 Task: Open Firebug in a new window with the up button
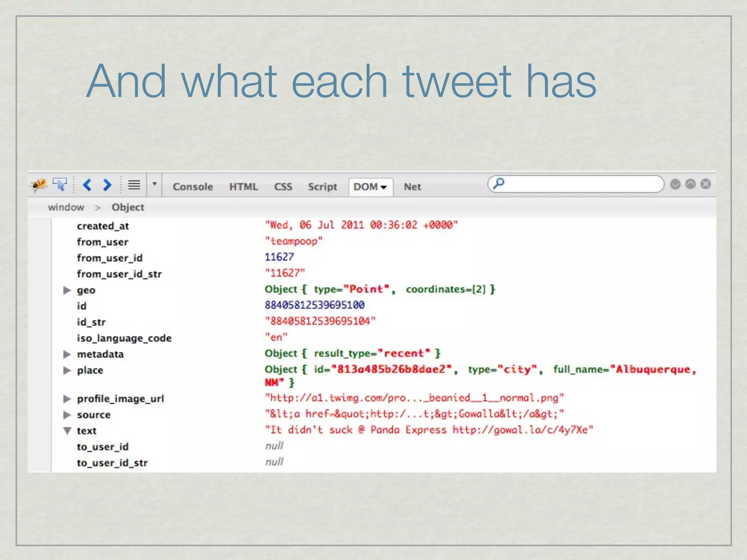[690, 184]
